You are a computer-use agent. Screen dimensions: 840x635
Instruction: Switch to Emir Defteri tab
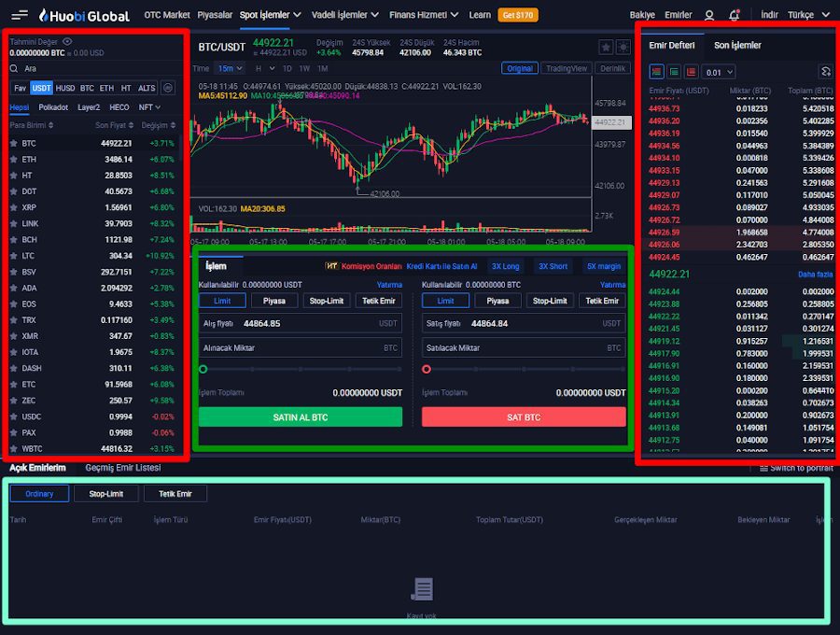pyautogui.click(x=672, y=46)
